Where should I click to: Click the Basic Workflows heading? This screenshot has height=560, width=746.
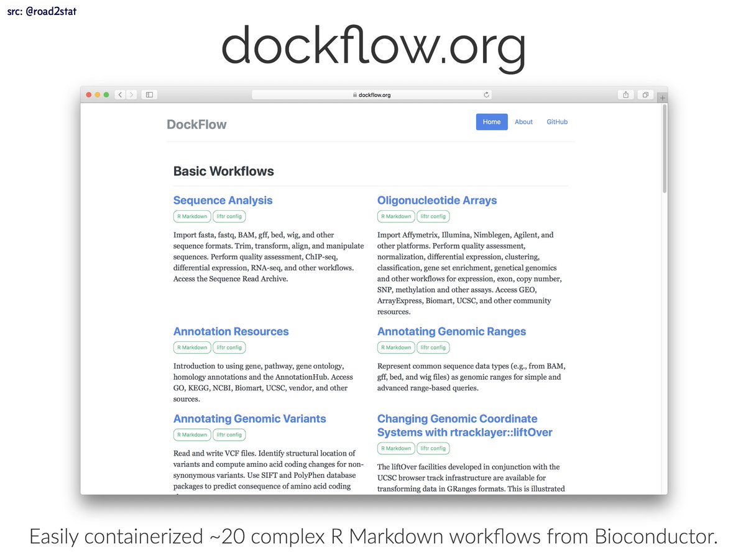(x=223, y=171)
